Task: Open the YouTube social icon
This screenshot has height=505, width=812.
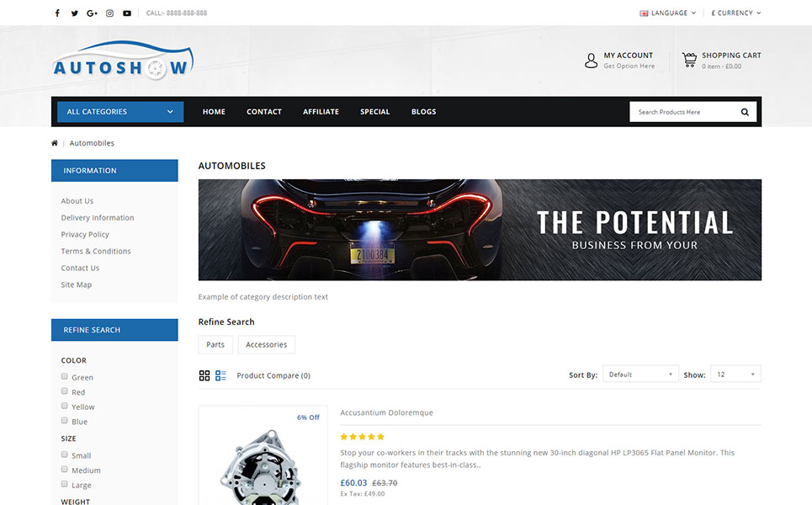Action: click(x=127, y=13)
